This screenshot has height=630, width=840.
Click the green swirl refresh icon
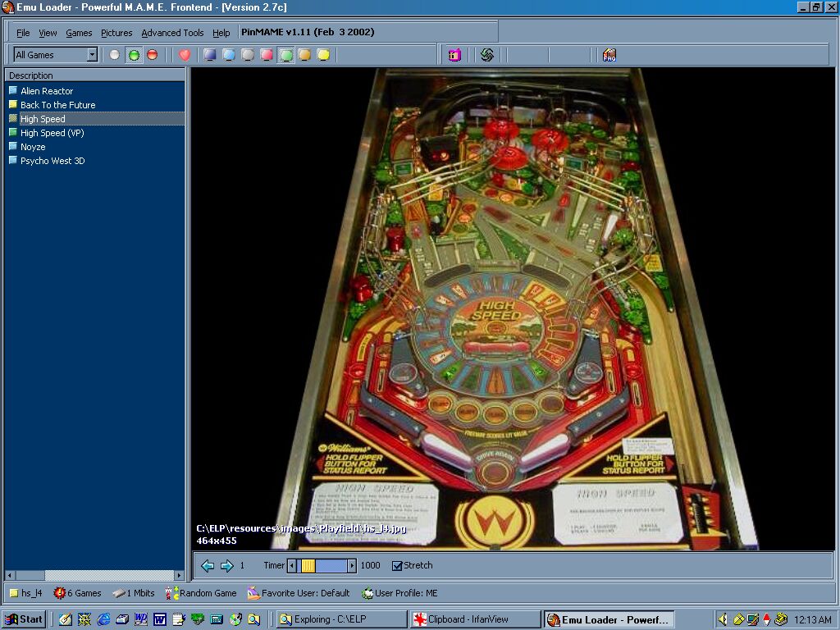click(x=486, y=55)
